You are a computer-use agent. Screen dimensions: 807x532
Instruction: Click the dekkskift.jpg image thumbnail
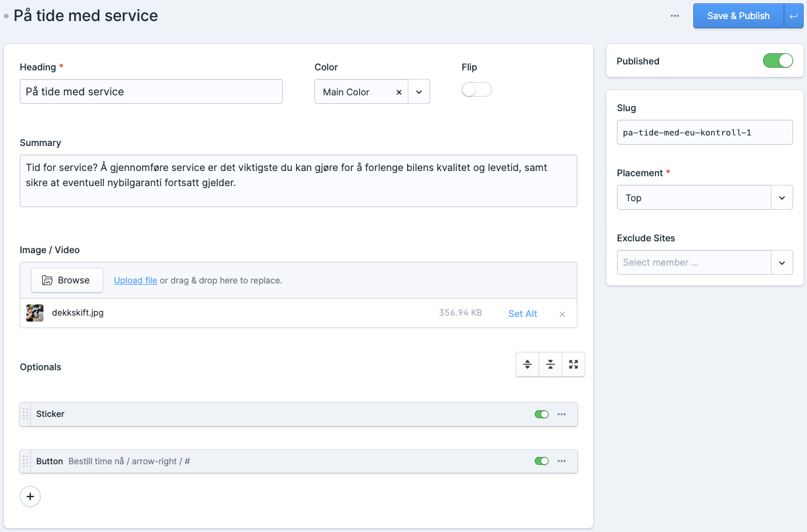(x=35, y=313)
